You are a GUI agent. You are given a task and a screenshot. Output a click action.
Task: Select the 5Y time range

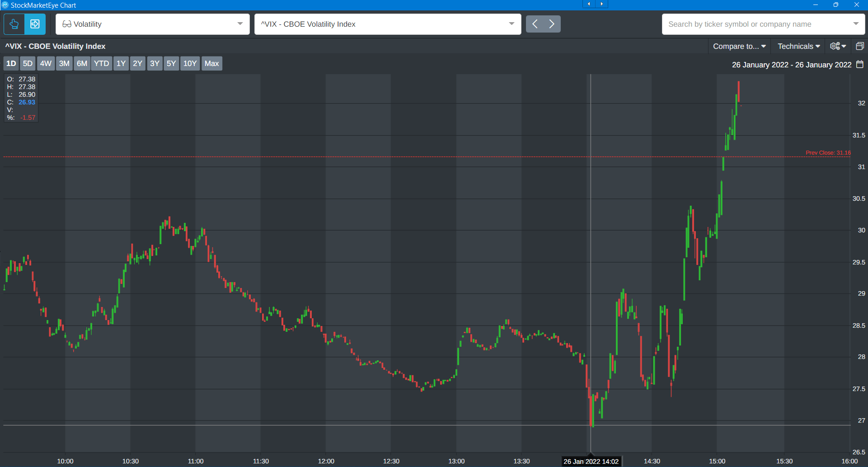tap(171, 63)
